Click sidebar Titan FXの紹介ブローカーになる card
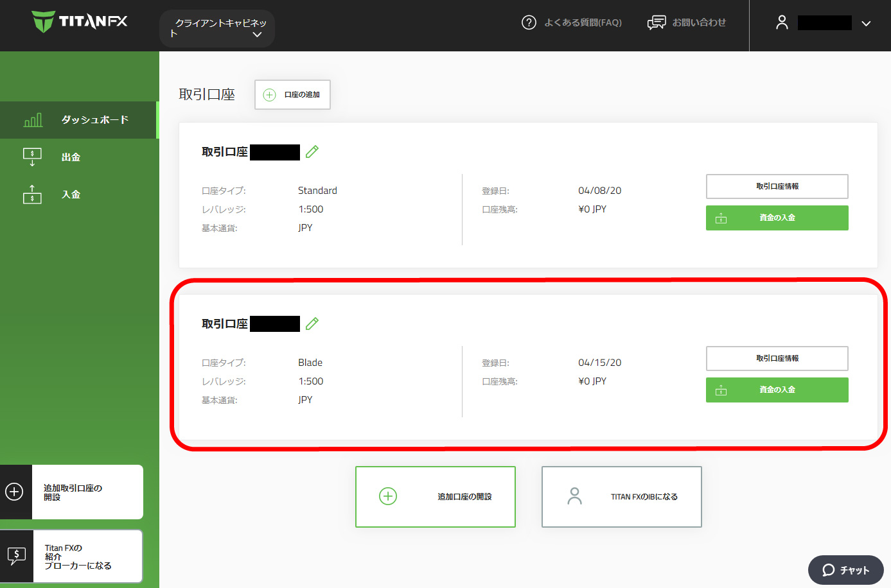The width and height of the screenshot is (891, 588). pyautogui.click(x=71, y=557)
